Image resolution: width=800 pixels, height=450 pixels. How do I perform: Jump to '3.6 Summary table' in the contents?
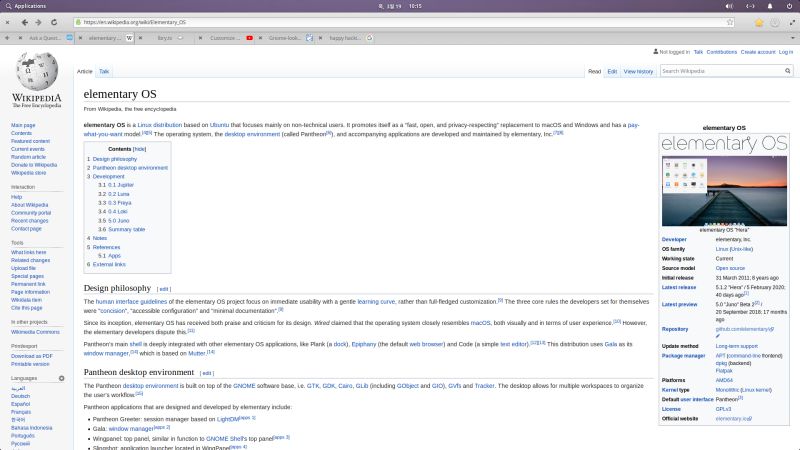(x=121, y=230)
